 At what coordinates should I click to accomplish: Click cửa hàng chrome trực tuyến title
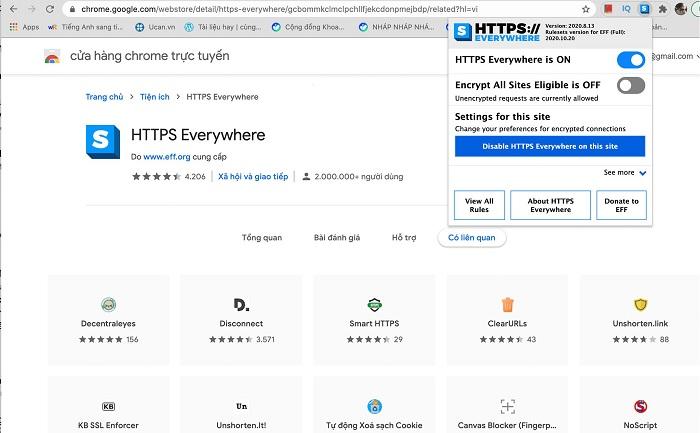[x=150, y=56]
